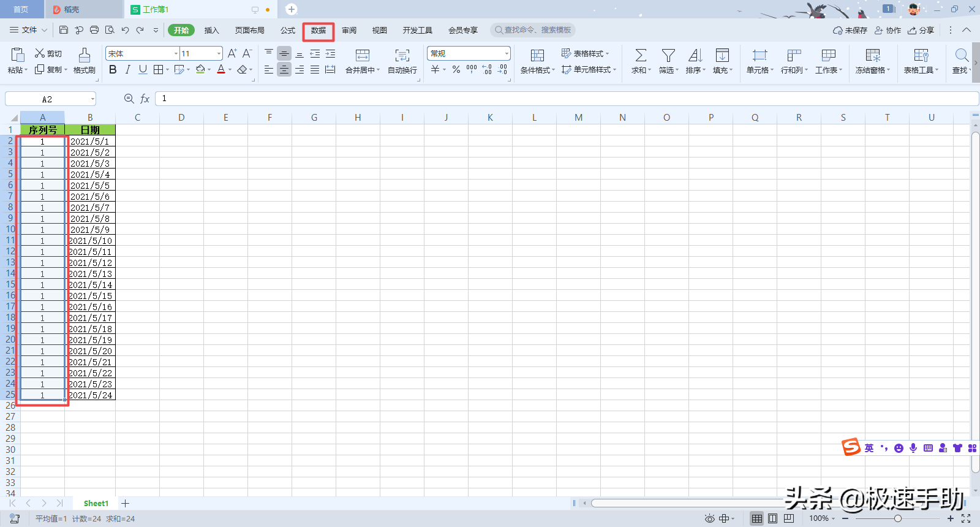Click the Save icon in quick access toolbar
This screenshot has height=527, width=980.
pos(64,30)
